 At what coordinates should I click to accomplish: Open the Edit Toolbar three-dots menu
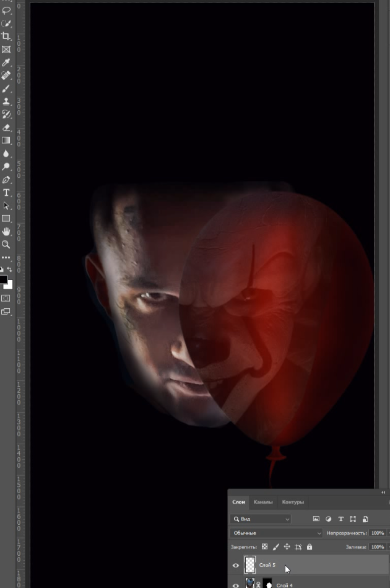pos(6,258)
